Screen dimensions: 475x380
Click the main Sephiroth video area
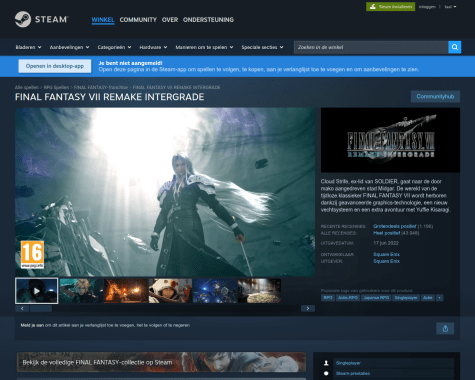click(x=165, y=192)
